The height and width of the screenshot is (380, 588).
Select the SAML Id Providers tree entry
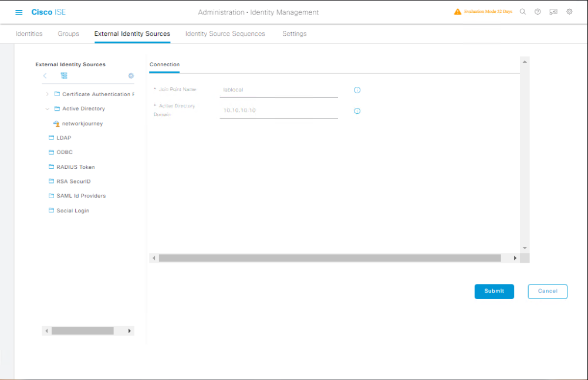[x=81, y=196]
